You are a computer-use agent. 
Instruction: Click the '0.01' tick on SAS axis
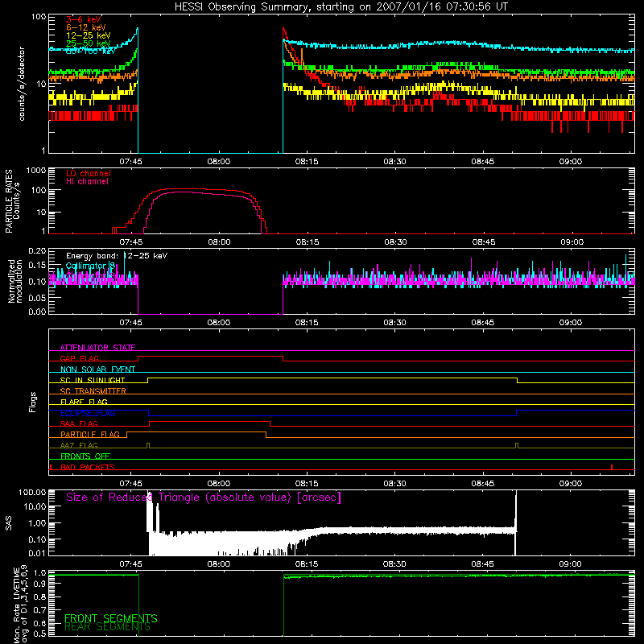click(x=37, y=553)
